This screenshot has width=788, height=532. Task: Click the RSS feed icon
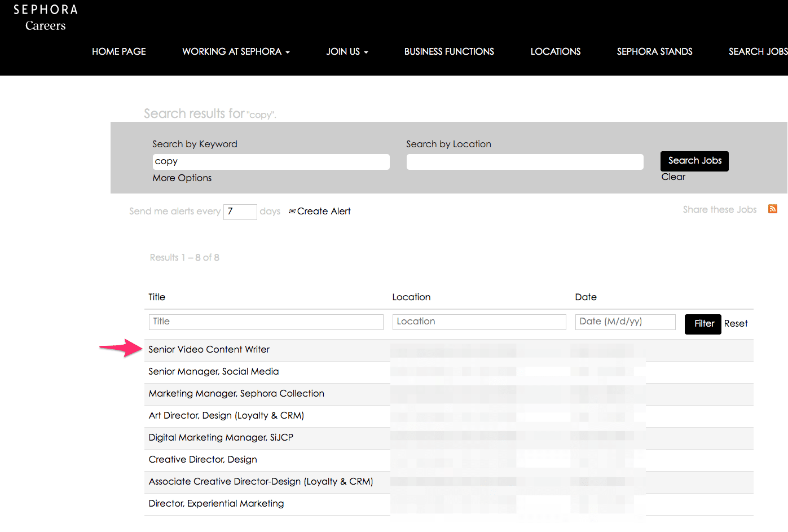pyautogui.click(x=772, y=209)
